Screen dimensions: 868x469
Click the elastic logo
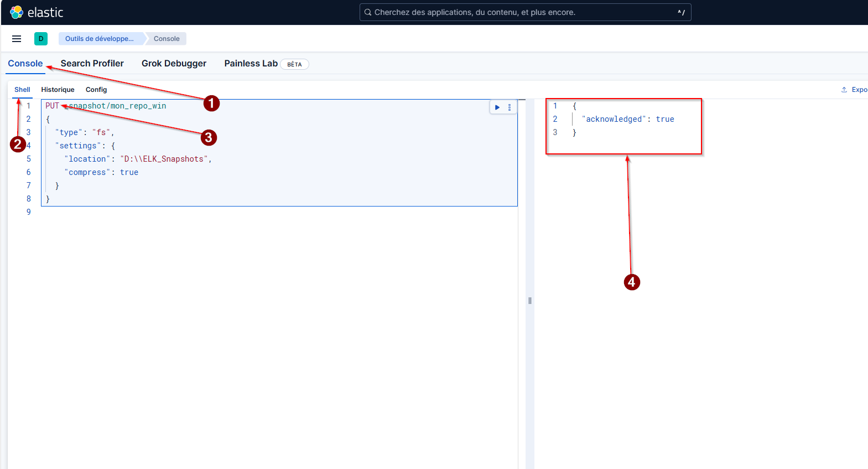[x=37, y=12]
